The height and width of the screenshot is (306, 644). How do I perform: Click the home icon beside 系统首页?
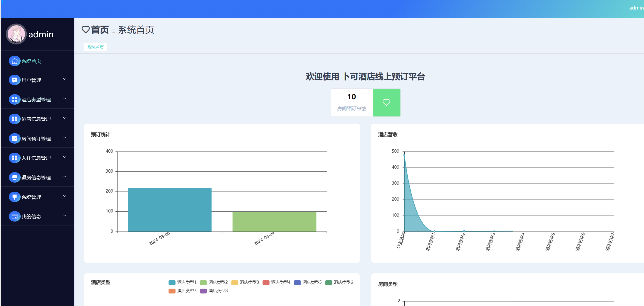pyautogui.click(x=15, y=61)
